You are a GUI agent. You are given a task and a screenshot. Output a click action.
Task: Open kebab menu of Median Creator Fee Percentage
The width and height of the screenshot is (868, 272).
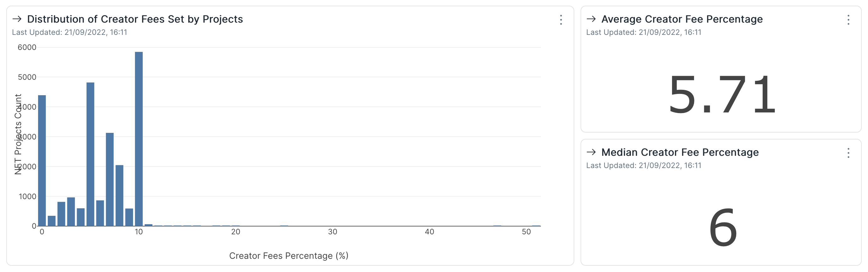(848, 153)
